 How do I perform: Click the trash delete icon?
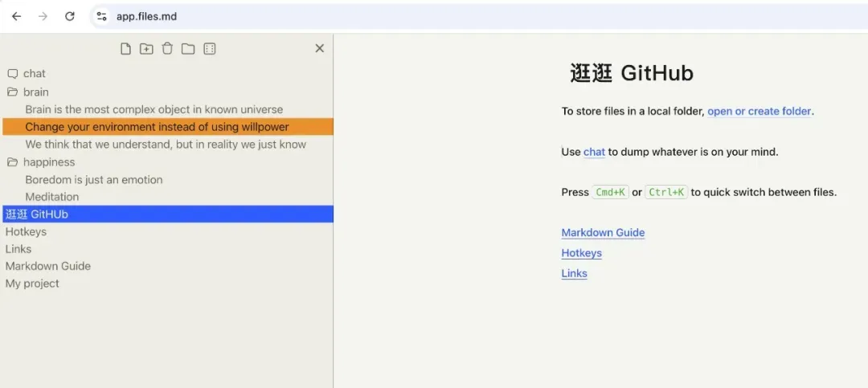pos(167,49)
